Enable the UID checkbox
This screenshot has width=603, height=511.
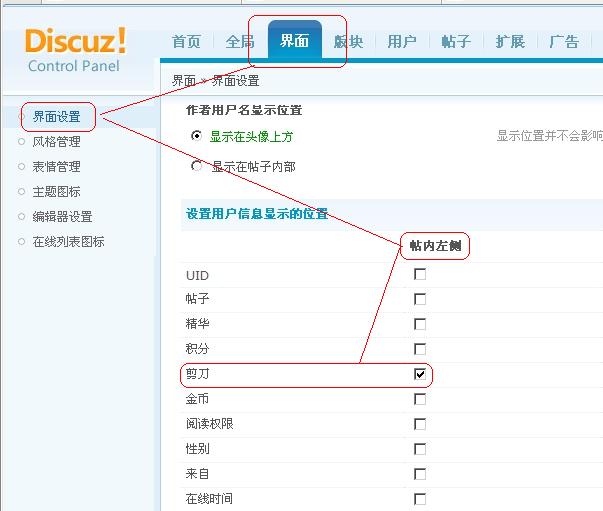(420, 274)
